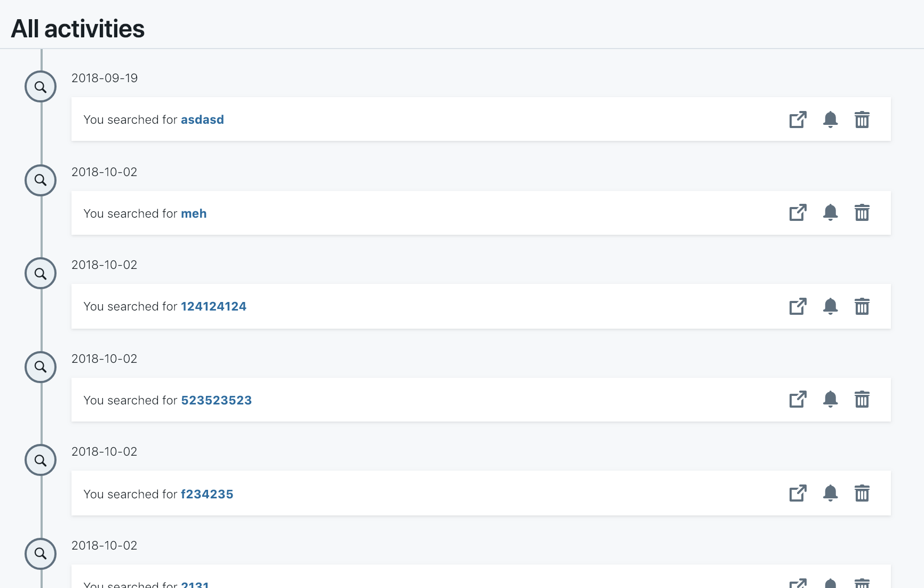Click the bell icon for the f234235 entry
This screenshot has height=588, width=924.
(x=831, y=494)
